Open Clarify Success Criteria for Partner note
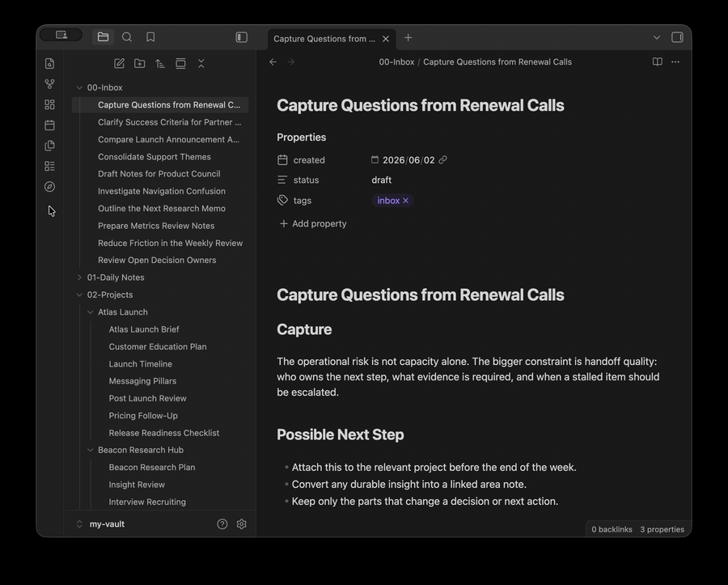 click(x=170, y=122)
